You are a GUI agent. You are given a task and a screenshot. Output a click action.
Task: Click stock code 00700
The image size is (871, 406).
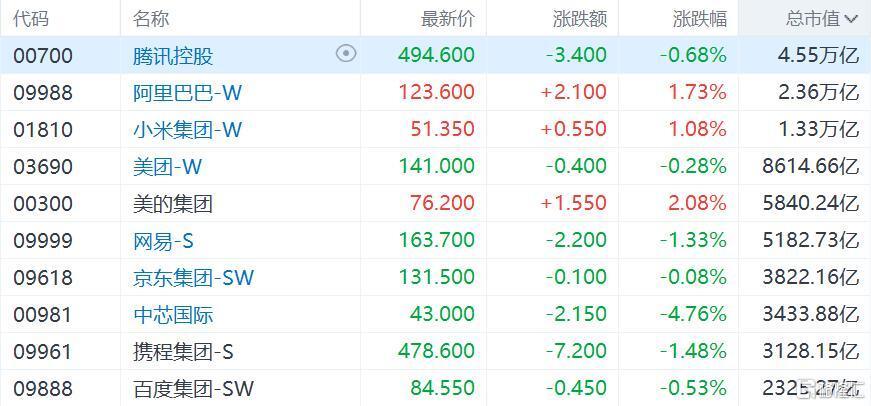(x=43, y=56)
